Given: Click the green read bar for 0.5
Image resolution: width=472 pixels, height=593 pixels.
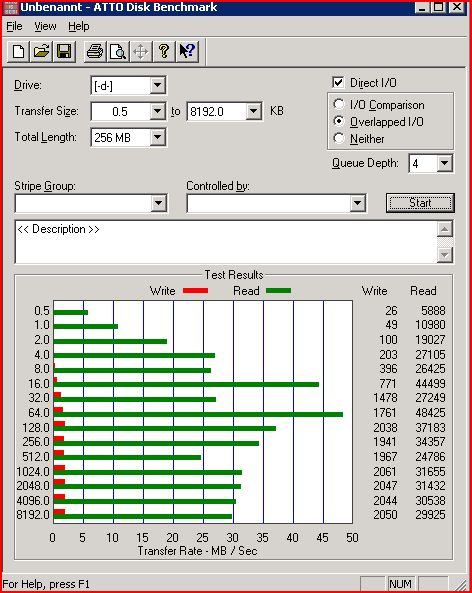Looking at the screenshot, I should coord(71,312).
